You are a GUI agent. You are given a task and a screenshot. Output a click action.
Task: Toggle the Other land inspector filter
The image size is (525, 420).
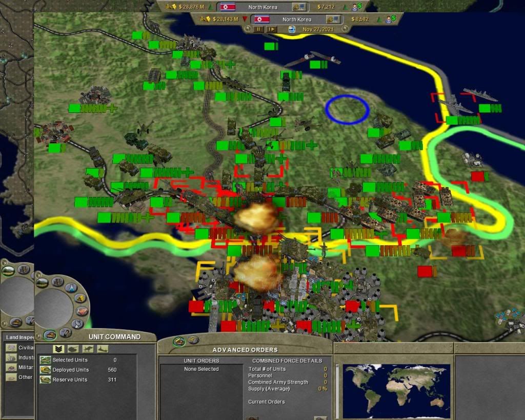pyautogui.click(x=11, y=377)
